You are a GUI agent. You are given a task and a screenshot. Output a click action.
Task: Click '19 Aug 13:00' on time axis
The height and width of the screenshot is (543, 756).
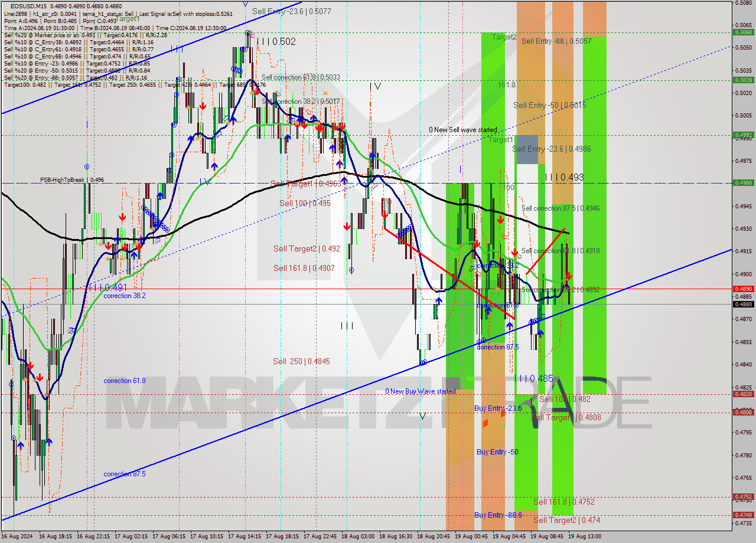tap(585, 537)
